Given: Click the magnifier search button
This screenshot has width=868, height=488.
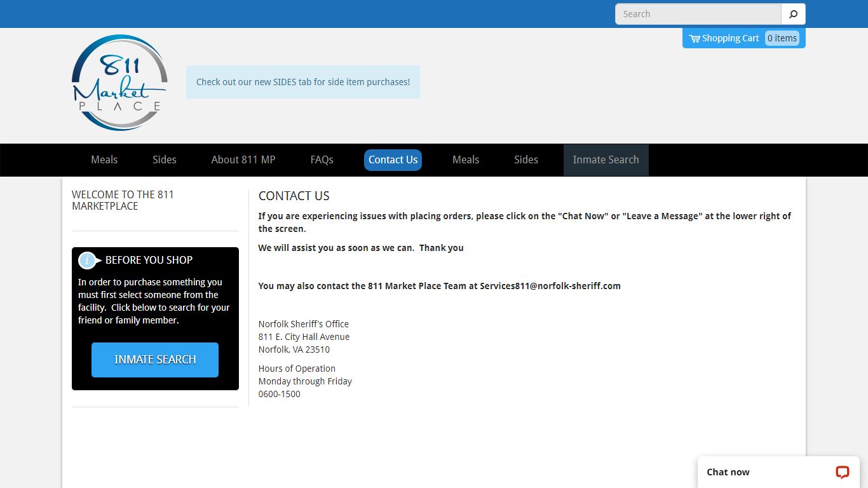Looking at the screenshot, I should click(x=793, y=14).
